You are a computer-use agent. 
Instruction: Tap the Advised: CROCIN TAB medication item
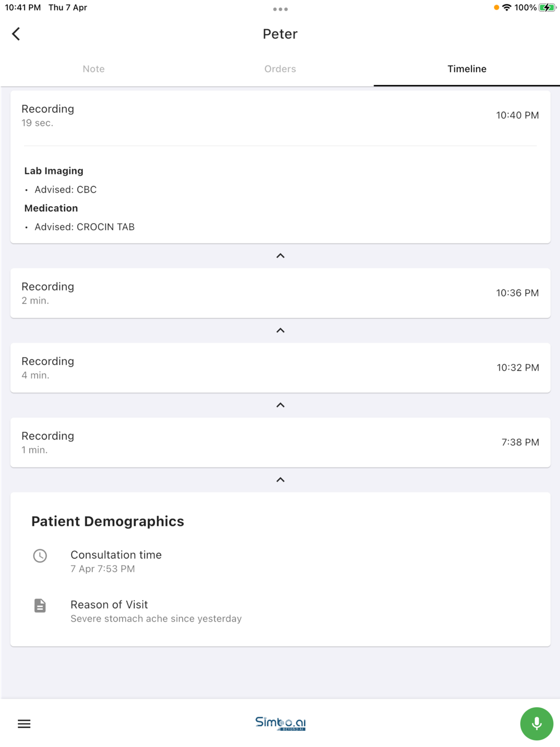pyautogui.click(x=85, y=227)
